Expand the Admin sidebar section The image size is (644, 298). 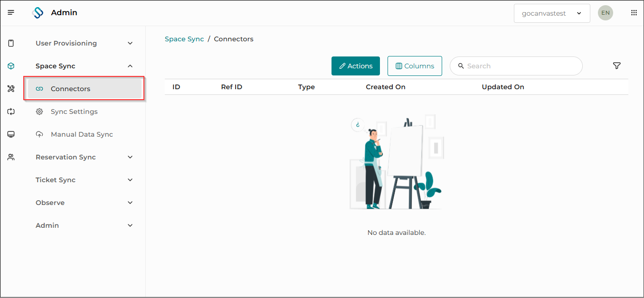coord(85,225)
